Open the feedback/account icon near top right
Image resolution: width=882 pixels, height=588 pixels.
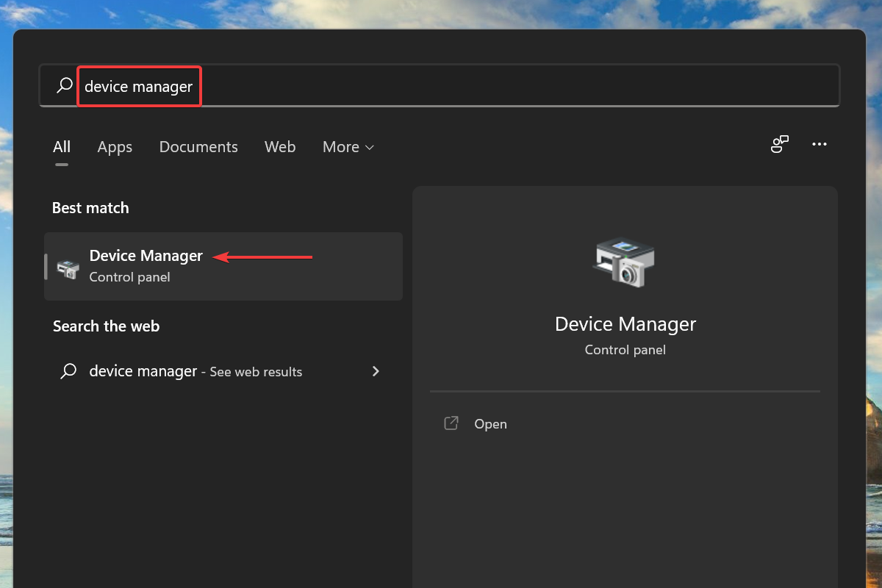[x=780, y=144]
